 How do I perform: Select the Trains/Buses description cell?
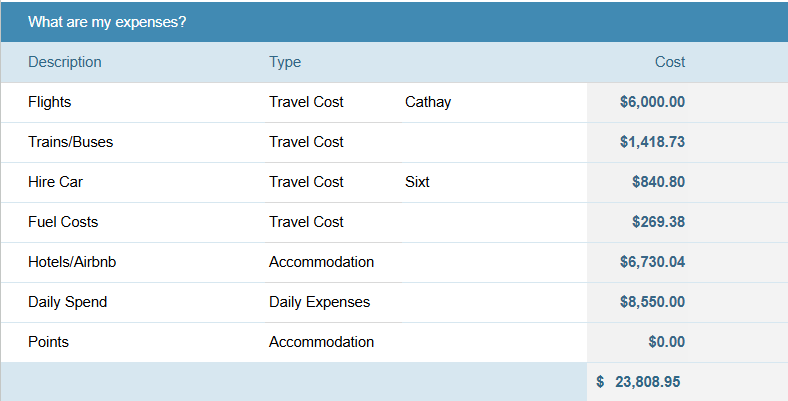tap(133, 142)
